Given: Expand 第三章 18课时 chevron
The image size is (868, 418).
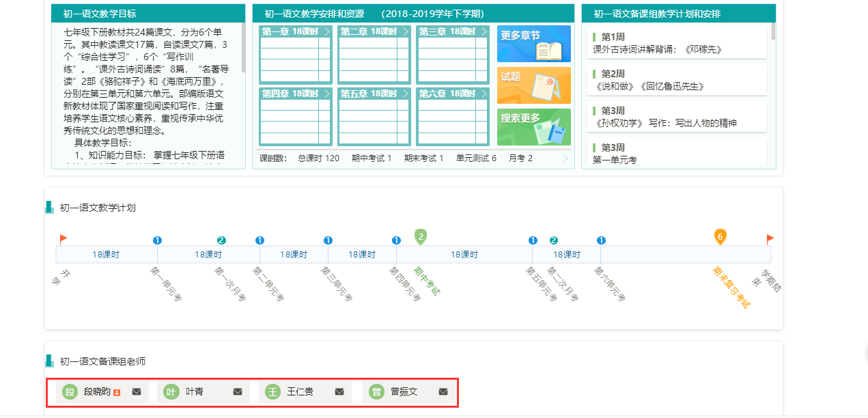Looking at the screenshot, I should [484, 31].
